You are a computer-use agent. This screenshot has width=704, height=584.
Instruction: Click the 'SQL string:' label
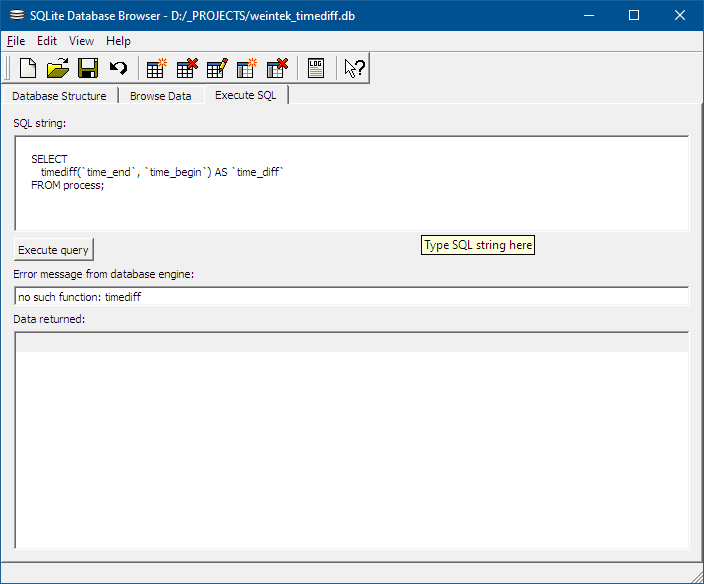click(40, 123)
